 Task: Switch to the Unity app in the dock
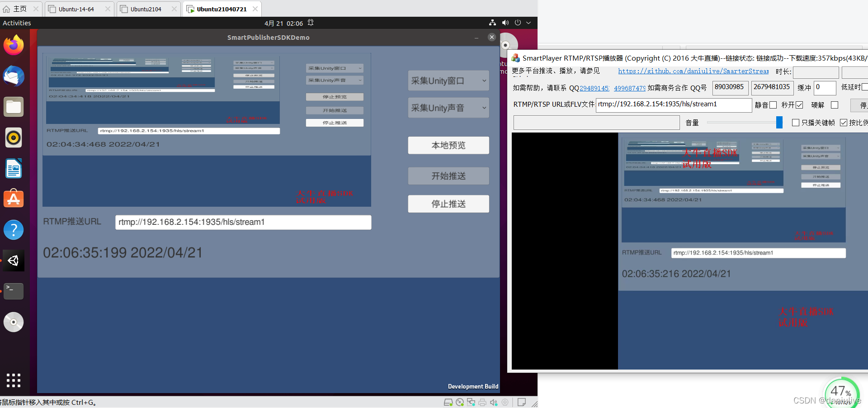(x=14, y=261)
